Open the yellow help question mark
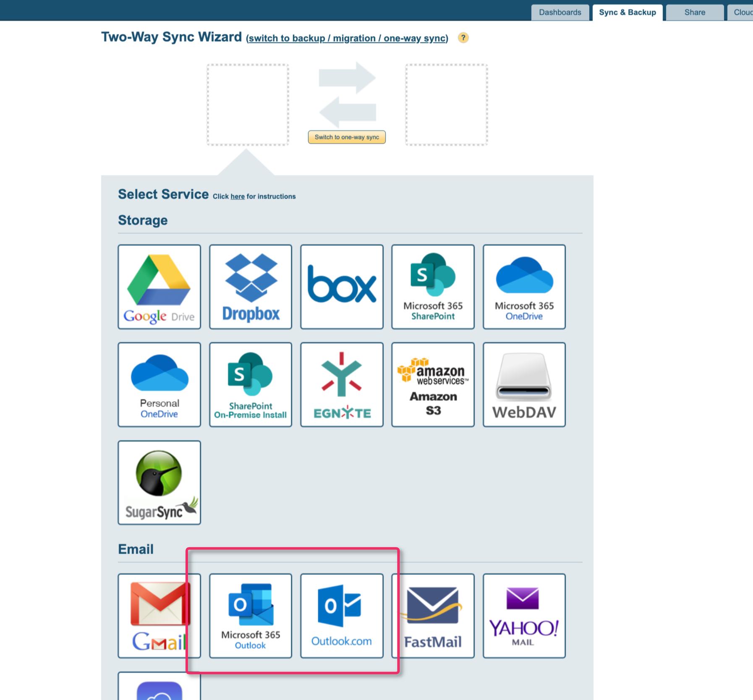The height and width of the screenshot is (700, 753). [463, 38]
